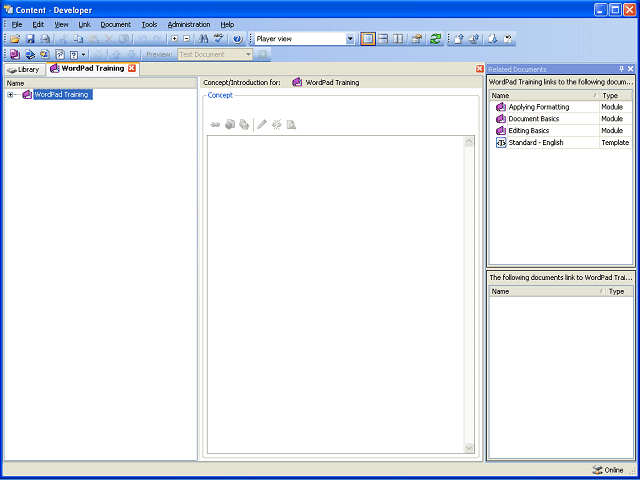Screen dimensions: 640x480
Task: Open the Administration menu
Action: tap(189, 24)
